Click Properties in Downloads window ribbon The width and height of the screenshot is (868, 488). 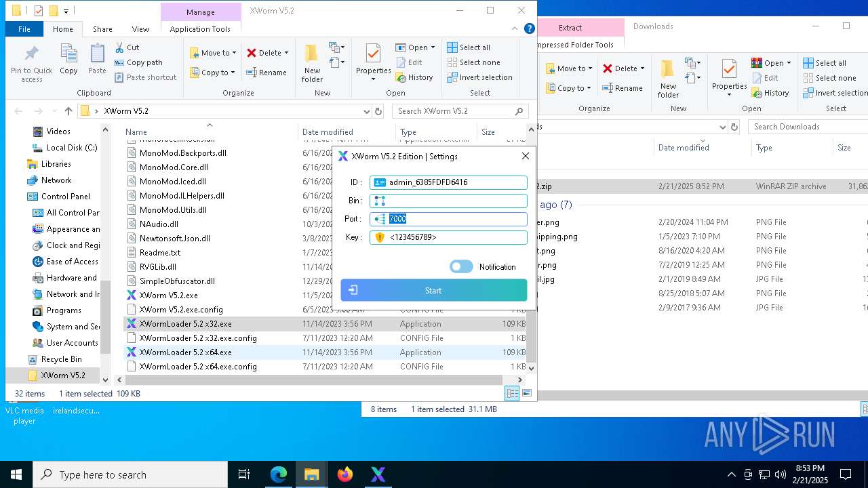coord(730,78)
